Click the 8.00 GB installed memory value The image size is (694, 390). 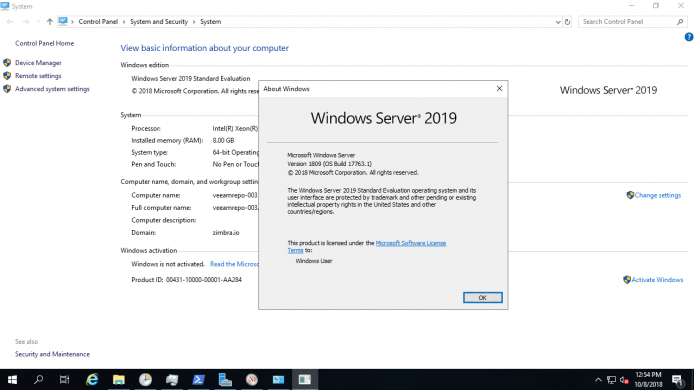[x=223, y=140]
